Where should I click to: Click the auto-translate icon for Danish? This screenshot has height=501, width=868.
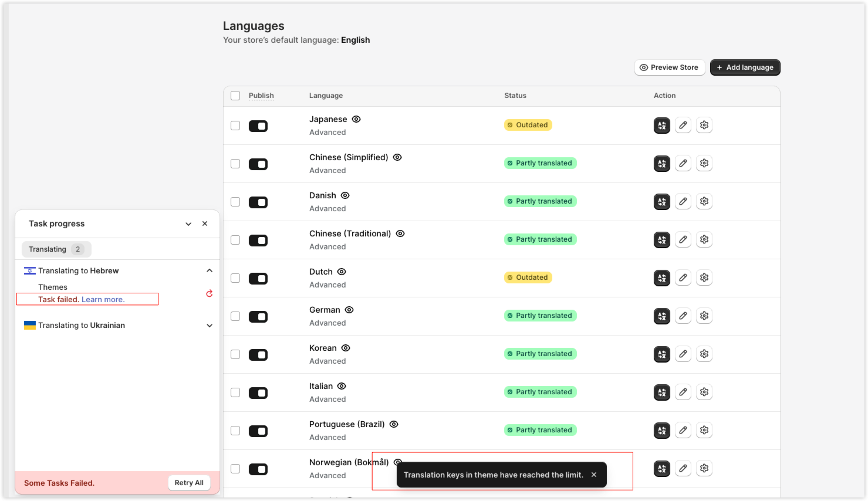click(x=662, y=202)
